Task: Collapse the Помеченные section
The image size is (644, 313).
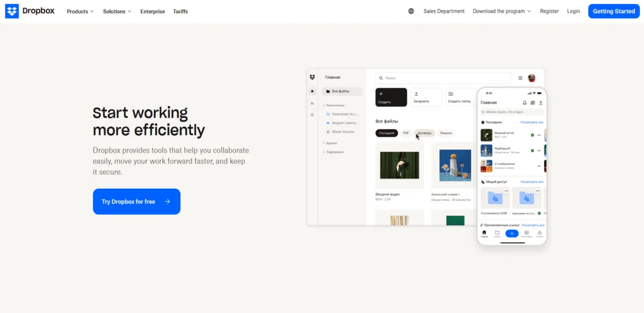Action: click(x=323, y=105)
